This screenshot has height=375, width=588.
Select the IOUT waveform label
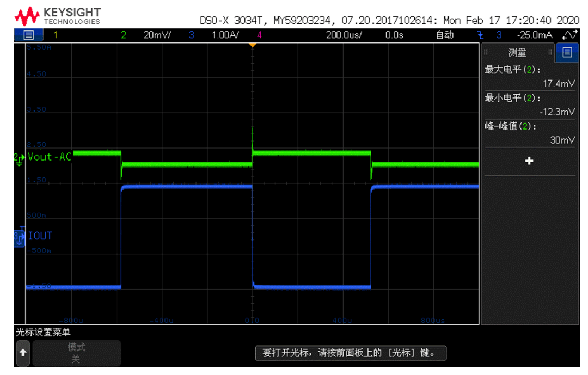[x=40, y=236]
